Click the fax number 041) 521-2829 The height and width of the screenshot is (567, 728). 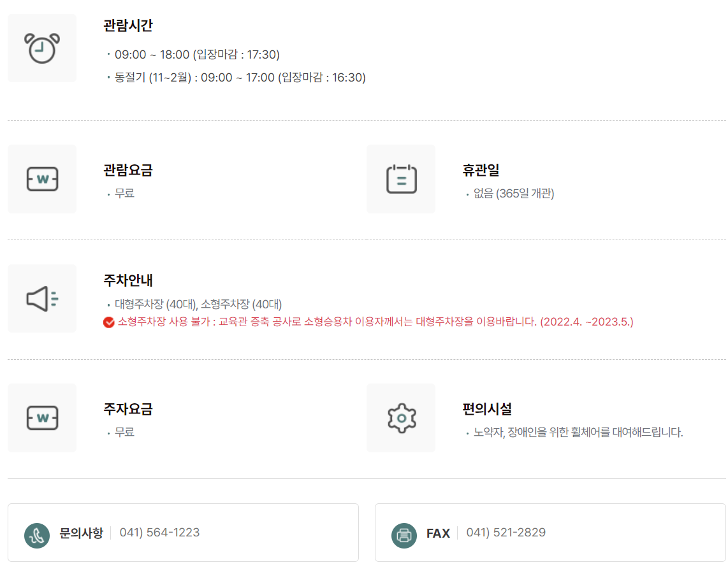click(506, 532)
